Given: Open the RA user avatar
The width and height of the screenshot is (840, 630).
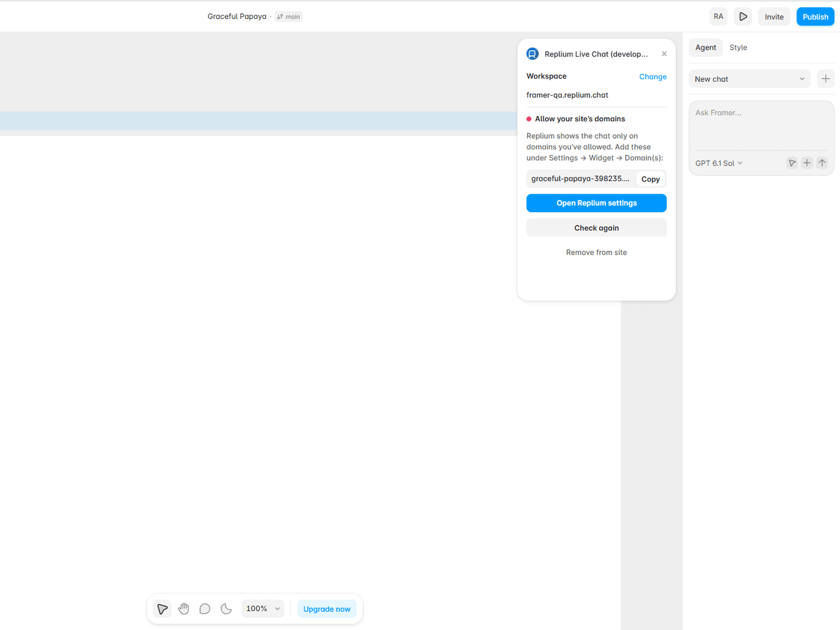Looking at the screenshot, I should pyautogui.click(x=718, y=17).
